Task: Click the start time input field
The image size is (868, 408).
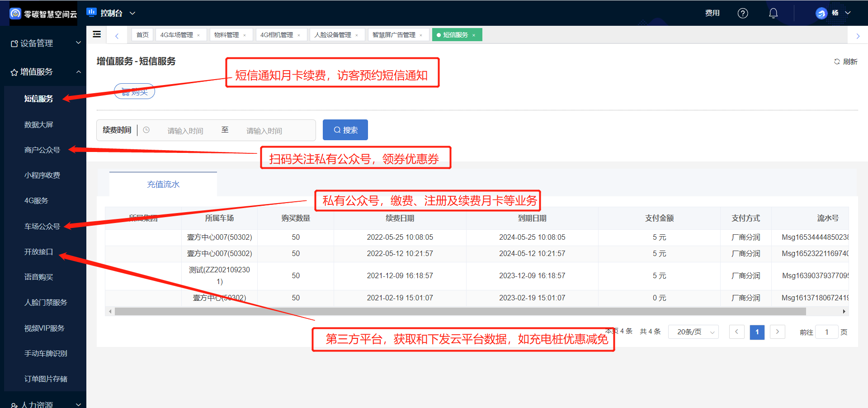Action: pyautogui.click(x=185, y=130)
